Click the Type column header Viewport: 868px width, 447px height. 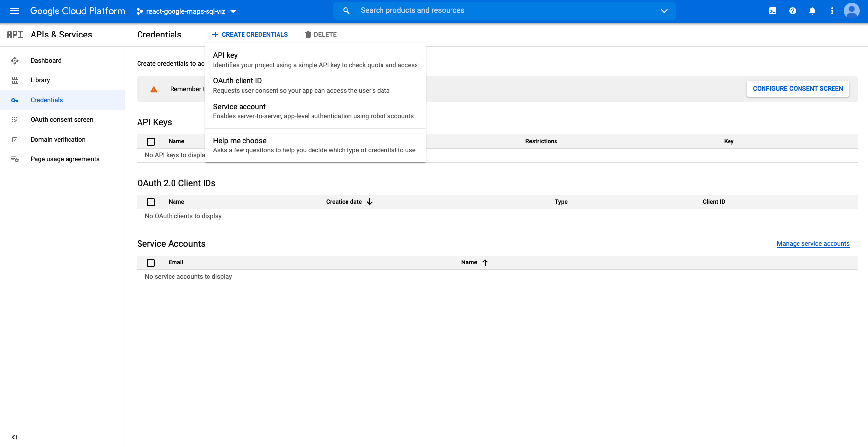(x=561, y=202)
